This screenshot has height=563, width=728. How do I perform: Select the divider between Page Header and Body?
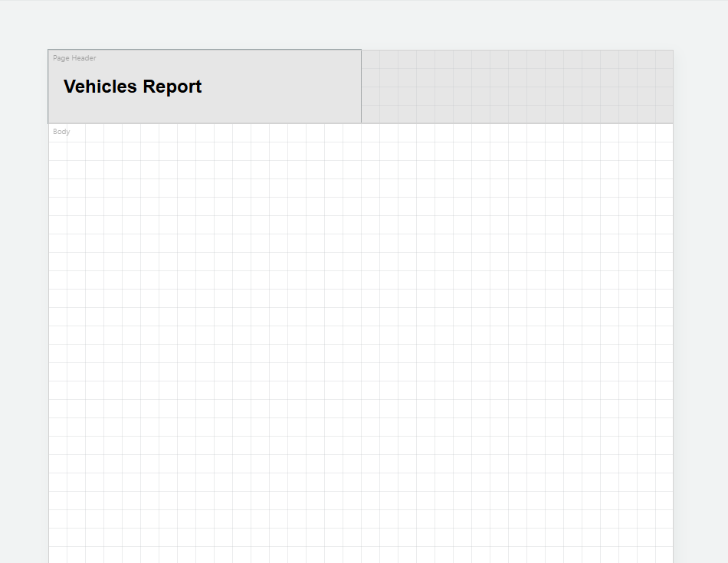pyautogui.click(x=360, y=121)
